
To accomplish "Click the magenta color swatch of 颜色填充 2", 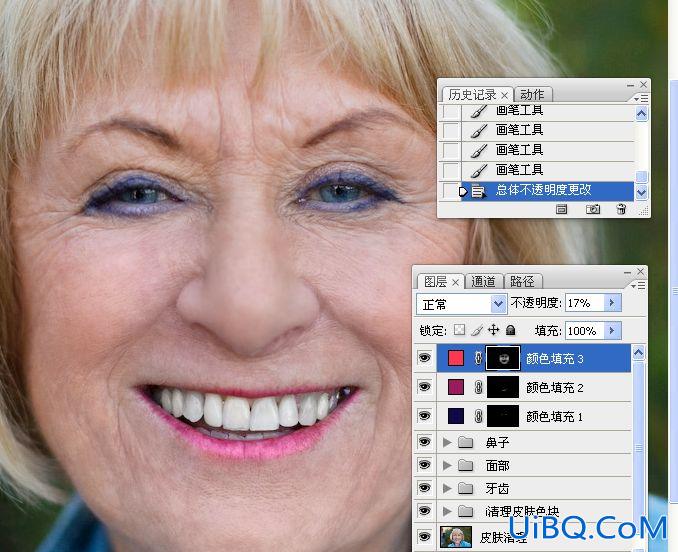I will (456, 387).
